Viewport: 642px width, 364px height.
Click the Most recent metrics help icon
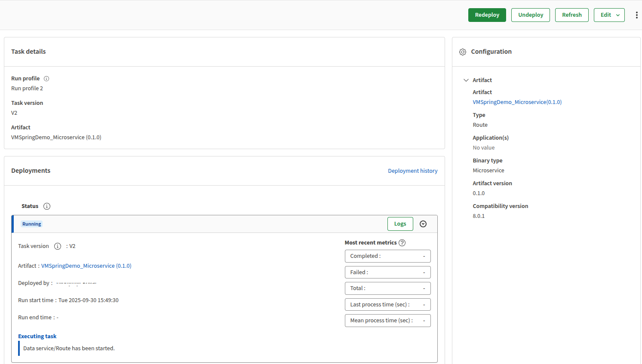(402, 243)
